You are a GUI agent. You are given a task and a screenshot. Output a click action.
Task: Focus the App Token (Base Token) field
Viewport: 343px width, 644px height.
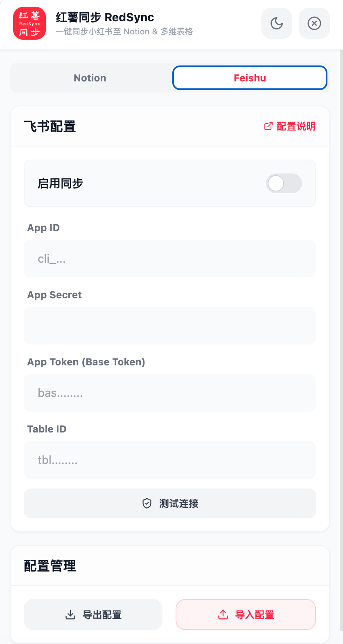point(170,393)
